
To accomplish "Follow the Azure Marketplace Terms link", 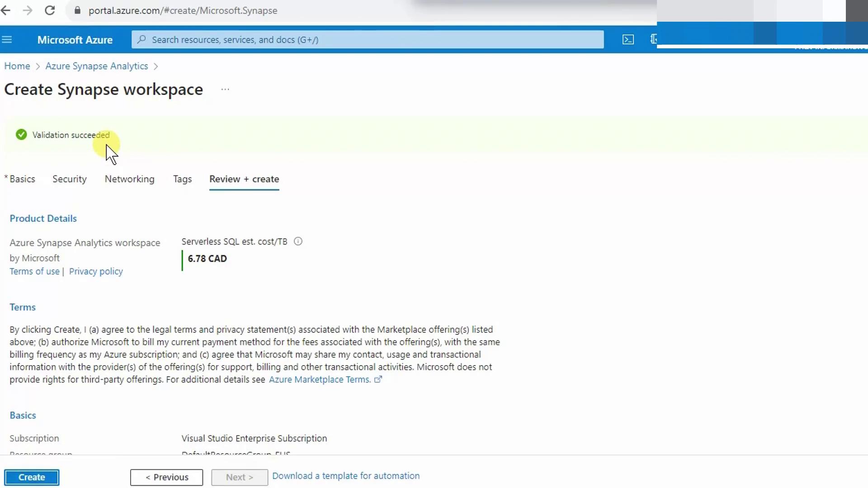I will click(x=320, y=380).
